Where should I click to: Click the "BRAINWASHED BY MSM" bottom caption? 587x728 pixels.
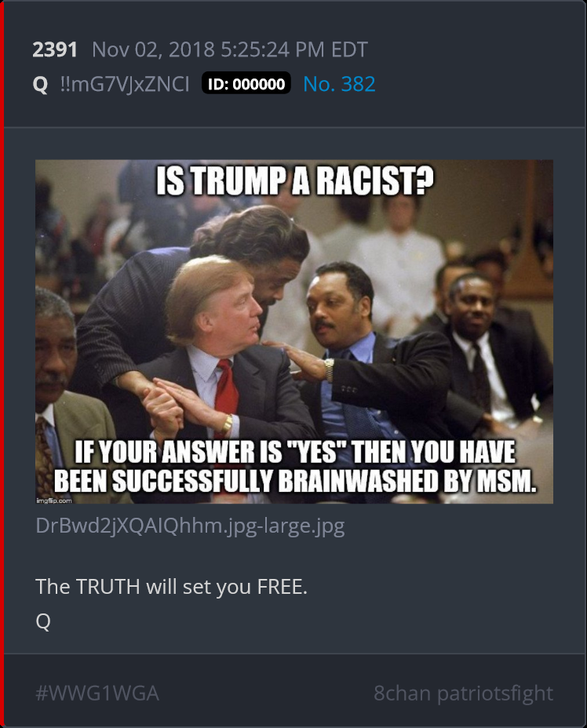click(407, 481)
